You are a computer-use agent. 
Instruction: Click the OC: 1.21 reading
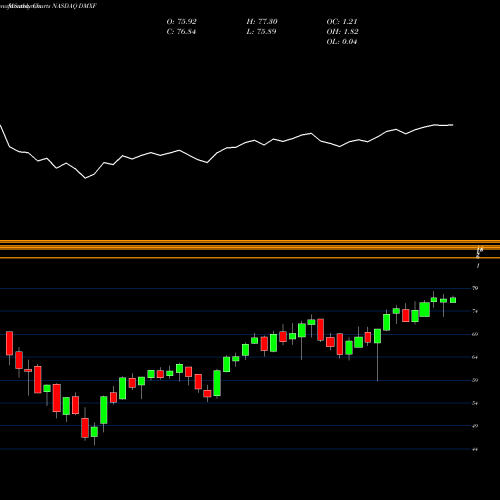click(x=342, y=22)
